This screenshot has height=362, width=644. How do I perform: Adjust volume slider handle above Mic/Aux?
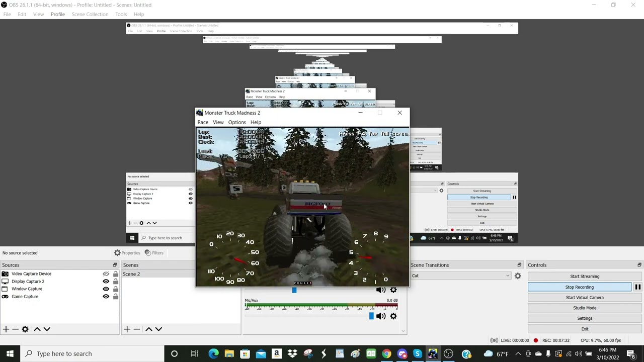click(x=294, y=290)
